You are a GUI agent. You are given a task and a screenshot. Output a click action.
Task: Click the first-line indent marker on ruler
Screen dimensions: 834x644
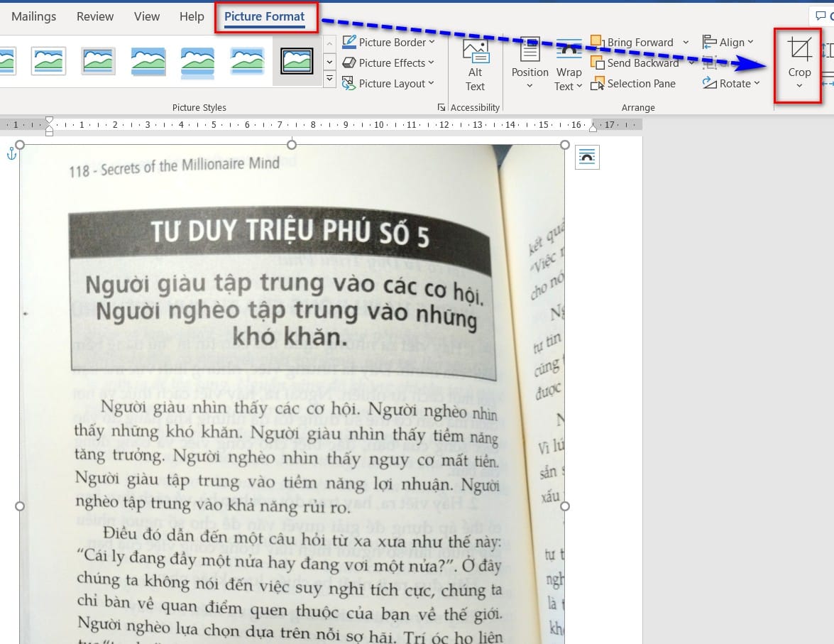click(x=49, y=120)
